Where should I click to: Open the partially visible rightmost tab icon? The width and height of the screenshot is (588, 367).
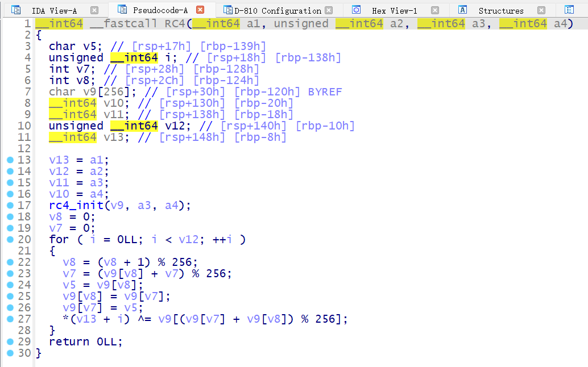569,10
